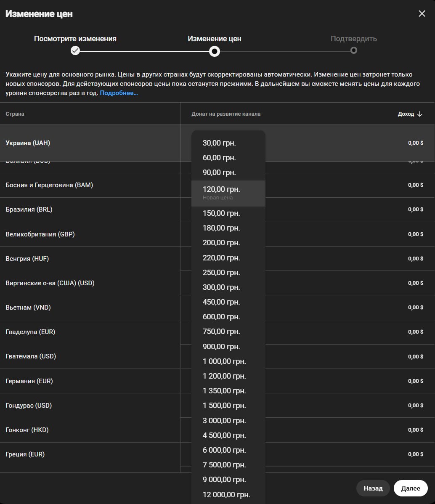Choose 6 000,00 грн. option
This screenshot has width=435, height=504.
pos(228,450)
